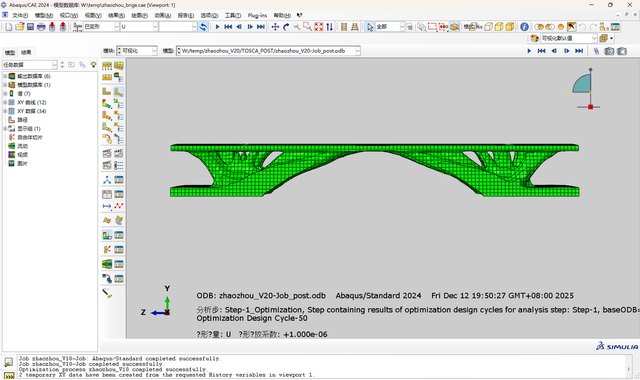Image resolution: width=640 pixels, height=380 pixels.
Task: Play the animation with toolbar play button
Action: [217, 27]
